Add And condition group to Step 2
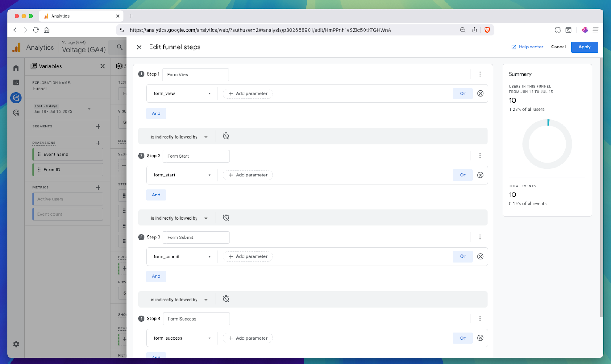The height and width of the screenshot is (364, 611). point(156,195)
